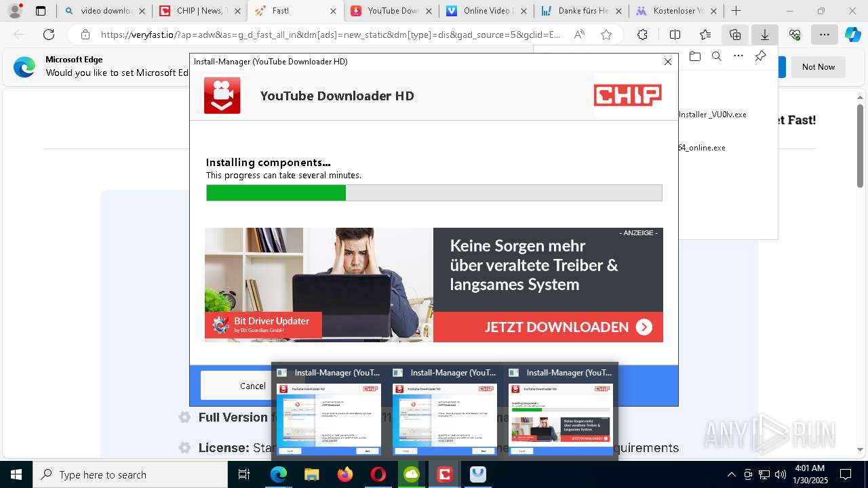Open Task View on taskbar
Image resolution: width=868 pixels, height=488 pixels.
245,474
